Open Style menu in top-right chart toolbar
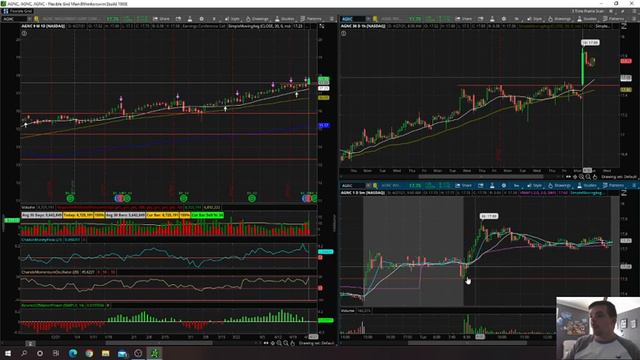640x360 pixels. [535, 19]
